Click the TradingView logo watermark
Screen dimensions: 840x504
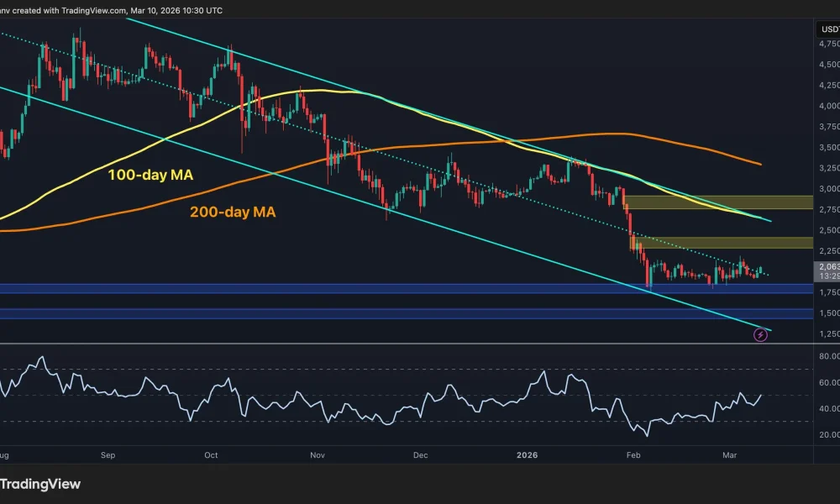pyautogui.click(x=40, y=484)
